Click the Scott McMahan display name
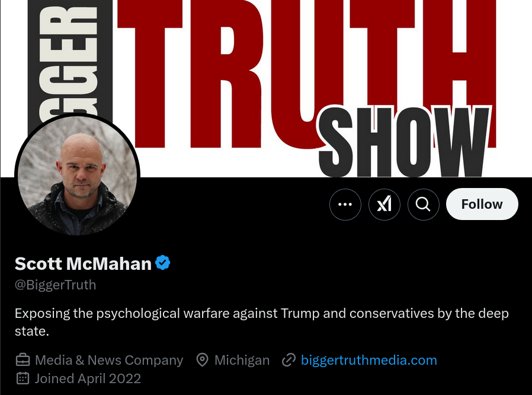532x395 pixels. (x=83, y=263)
